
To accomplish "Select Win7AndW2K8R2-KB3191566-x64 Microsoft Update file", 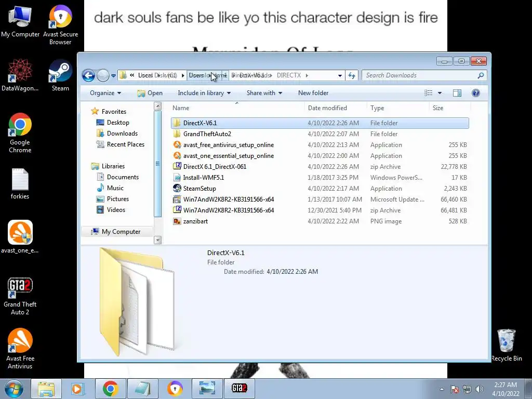I will coord(320,199).
